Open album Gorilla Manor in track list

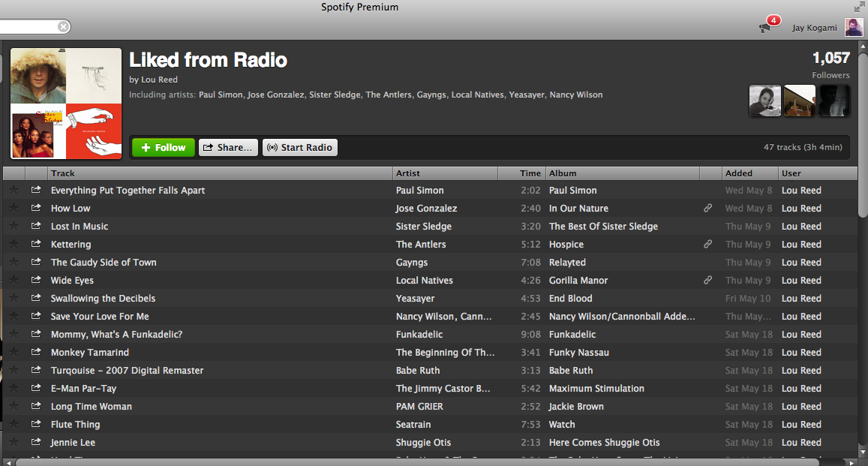point(578,280)
